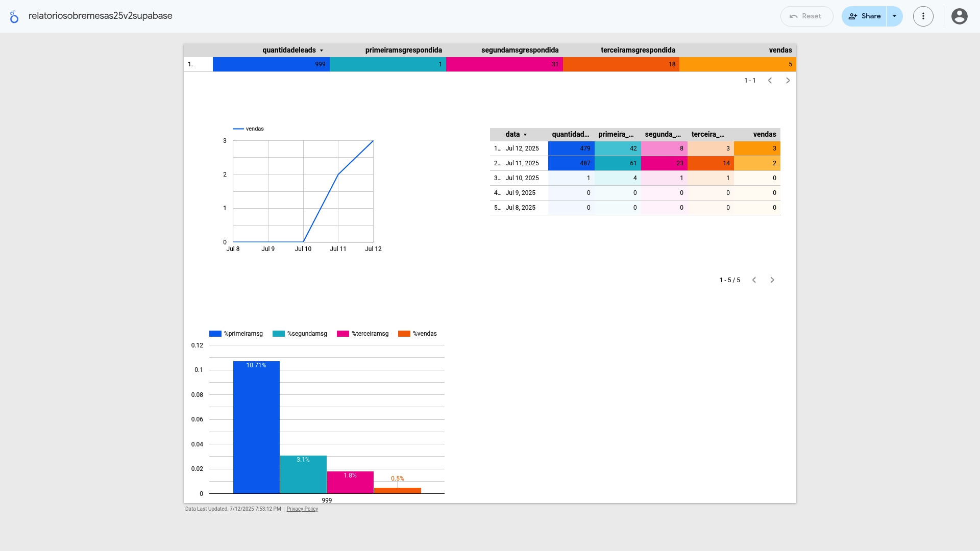980x551 pixels.
Task: Go to previous page of top summary table
Action: [770, 81]
